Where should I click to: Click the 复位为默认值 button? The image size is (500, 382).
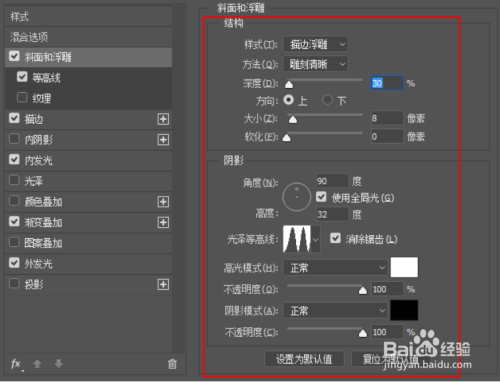click(390, 359)
